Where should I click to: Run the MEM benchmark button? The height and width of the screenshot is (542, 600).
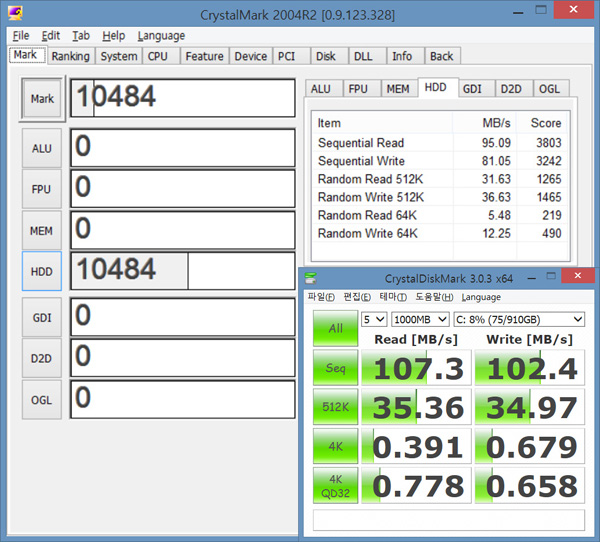click(x=42, y=230)
